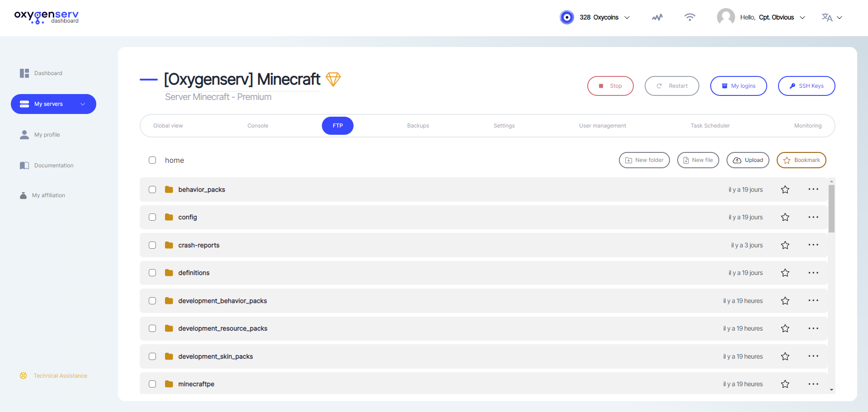The height and width of the screenshot is (412, 868).
Task: Click the scrollbar down arrow
Action: (x=831, y=390)
